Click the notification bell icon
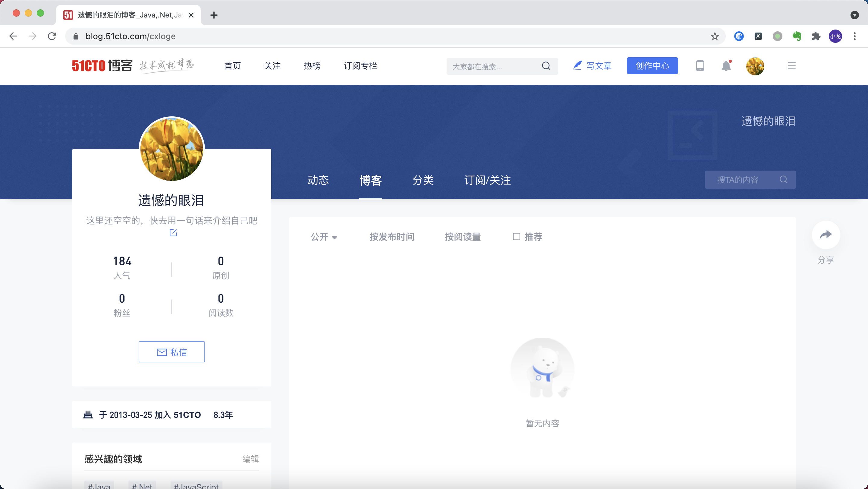 (x=726, y=66)
